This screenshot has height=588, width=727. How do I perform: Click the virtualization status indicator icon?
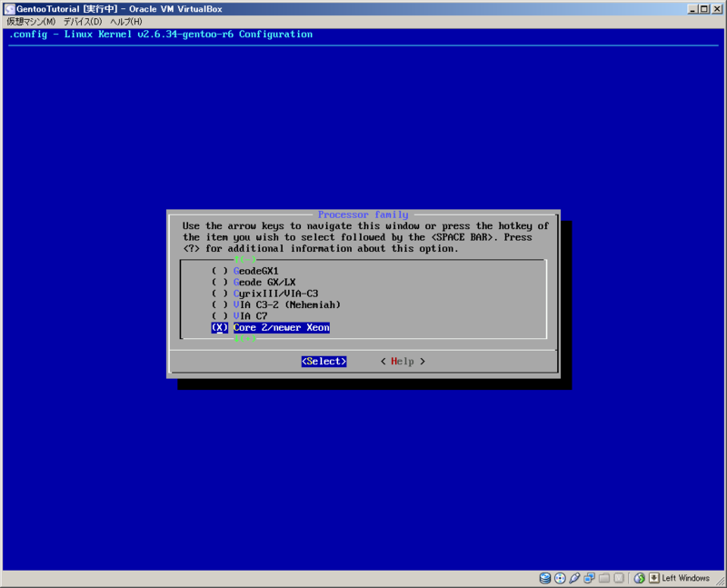tap(619, 578)
